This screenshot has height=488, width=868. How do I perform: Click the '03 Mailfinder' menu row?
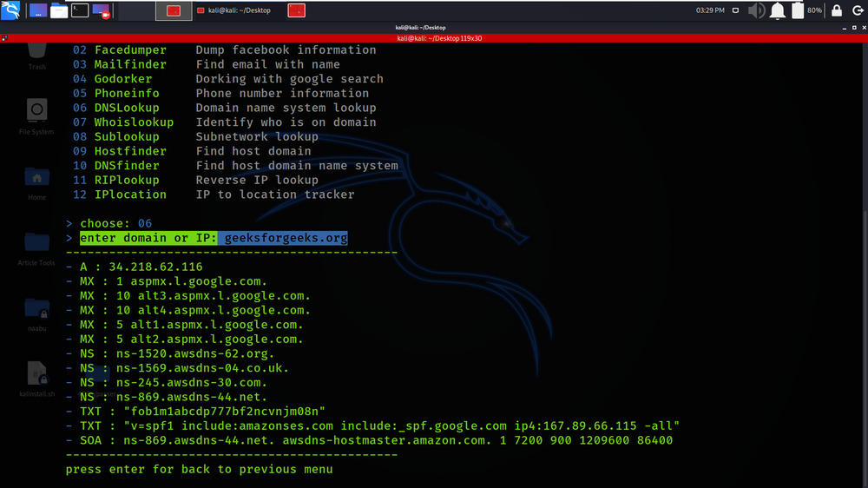click(x=207, y=64)
